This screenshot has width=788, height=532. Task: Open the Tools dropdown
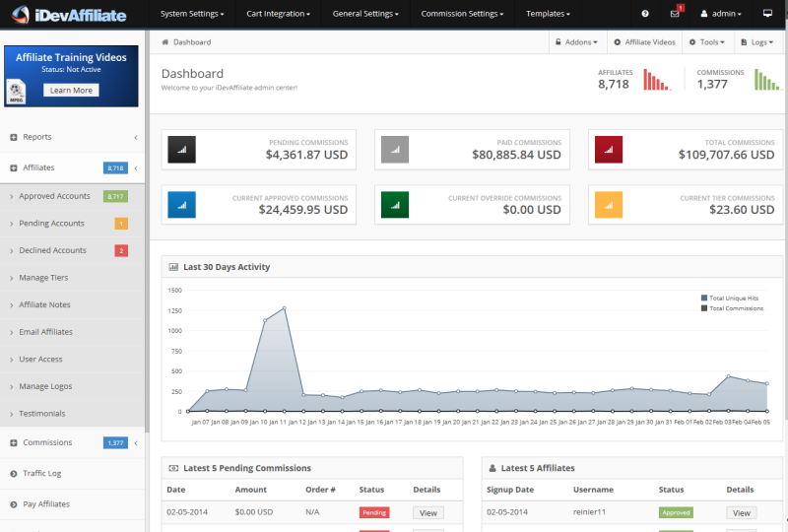point(706,42)
